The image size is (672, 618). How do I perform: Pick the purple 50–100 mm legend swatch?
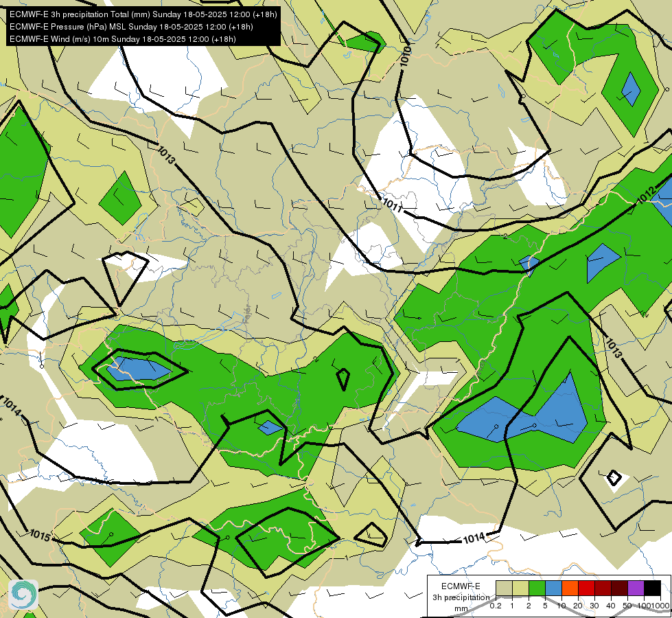click(x=636, y=588)
